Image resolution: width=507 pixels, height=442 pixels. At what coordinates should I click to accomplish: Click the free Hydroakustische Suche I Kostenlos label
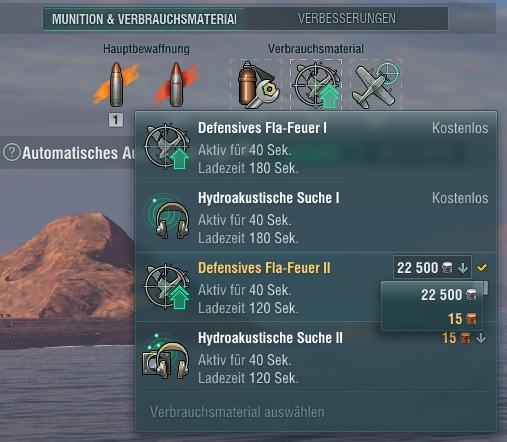click(x=460, y=198)
